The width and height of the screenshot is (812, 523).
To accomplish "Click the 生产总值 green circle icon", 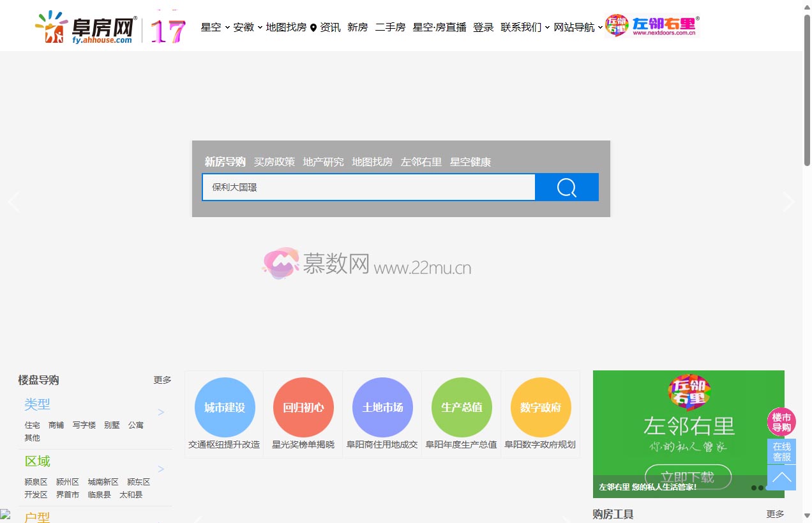I will (x=462, y=407).
